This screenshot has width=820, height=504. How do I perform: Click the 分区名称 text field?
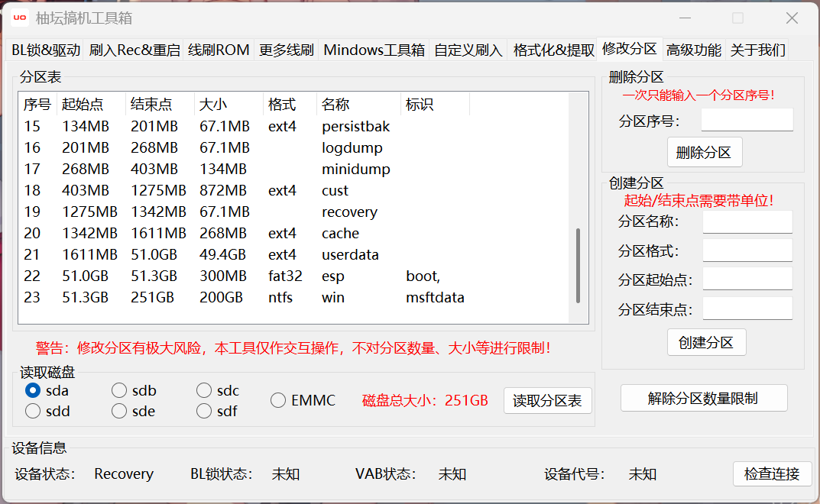(x=747, y=221)
